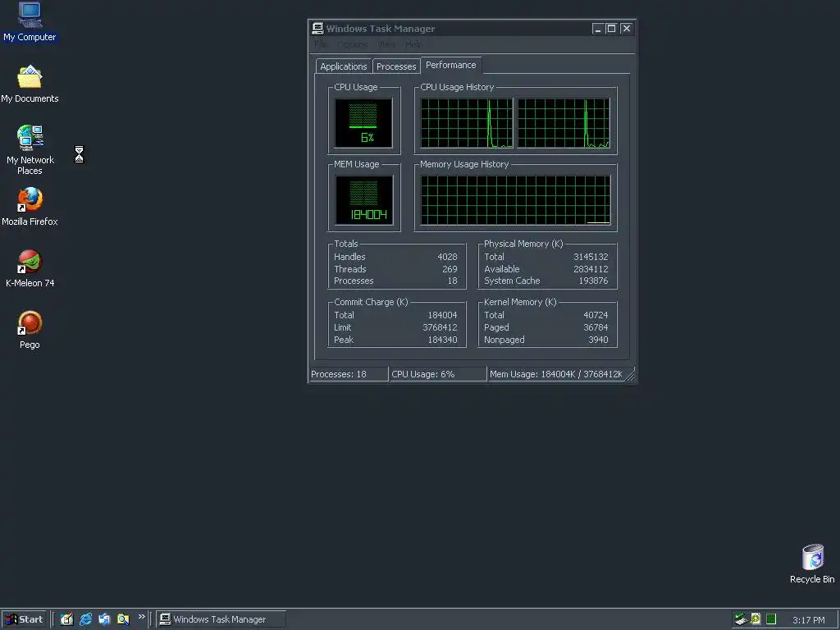Click Physical Memory Available 2834112
The image size is (840, 630).
591,269
